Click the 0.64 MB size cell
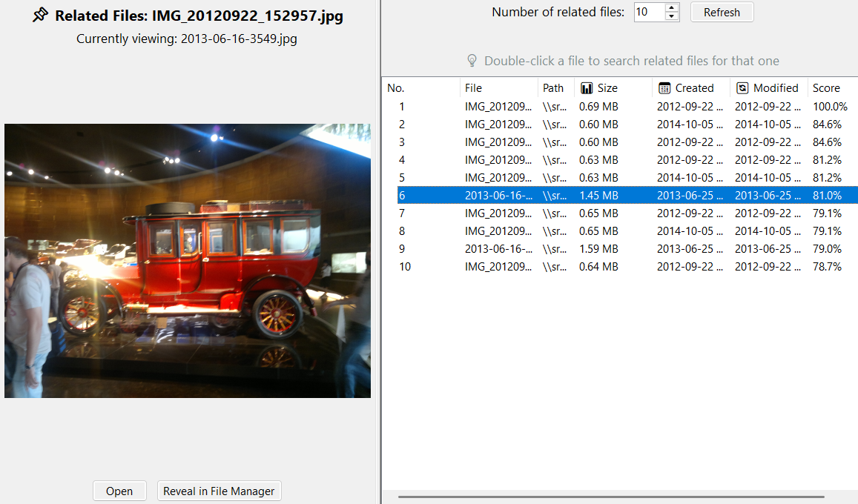The width and height of the screenshot is (858, 504). tap(598, 266)
